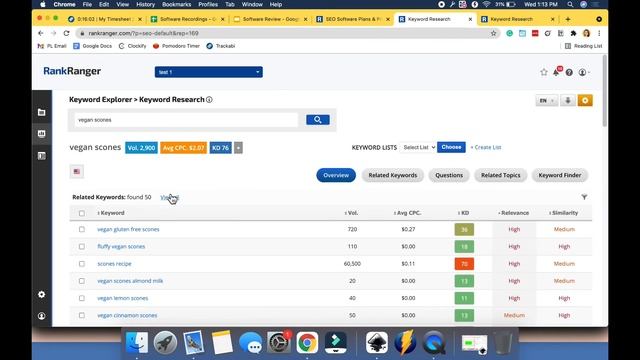Open the layout panel icon in sidebar
Image resolution: width=640 pixels, height=360 pixels.
click(42, 156)
